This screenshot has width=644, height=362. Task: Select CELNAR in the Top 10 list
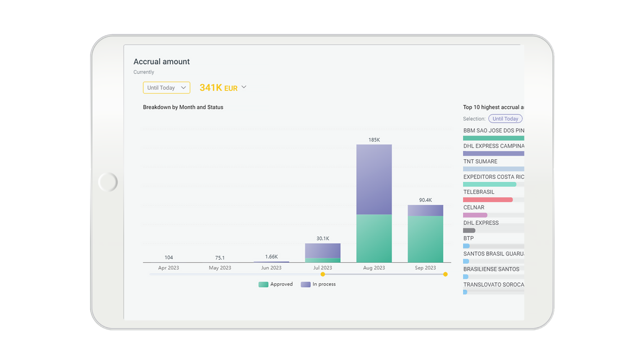pyautogui.click(x=474, y=207)
